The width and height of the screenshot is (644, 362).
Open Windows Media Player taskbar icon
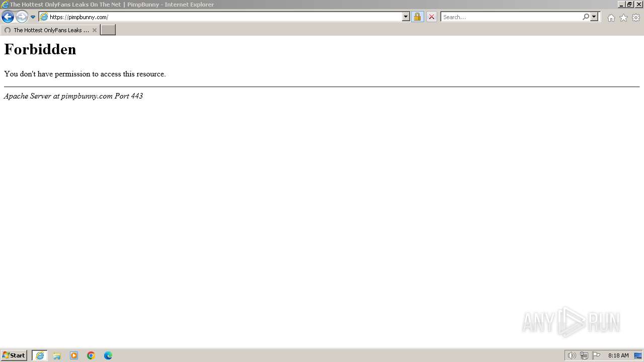[74, 355]
